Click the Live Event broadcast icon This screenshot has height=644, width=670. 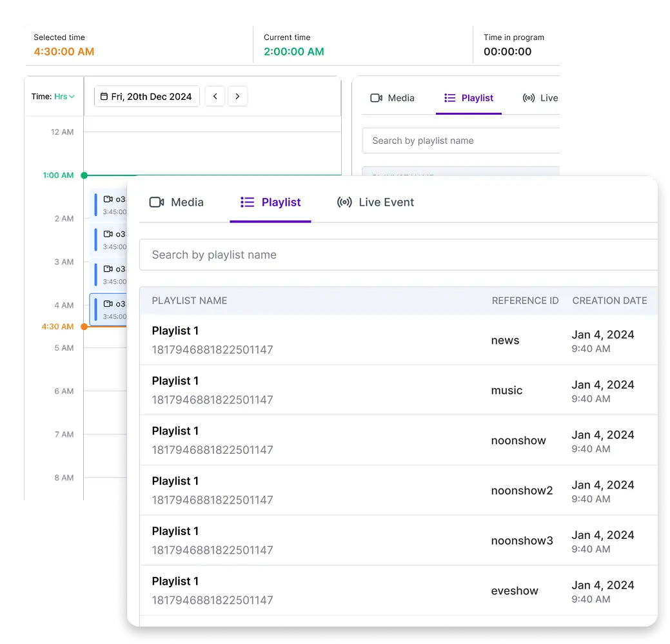pyautogui.click(x=344, y=202)
